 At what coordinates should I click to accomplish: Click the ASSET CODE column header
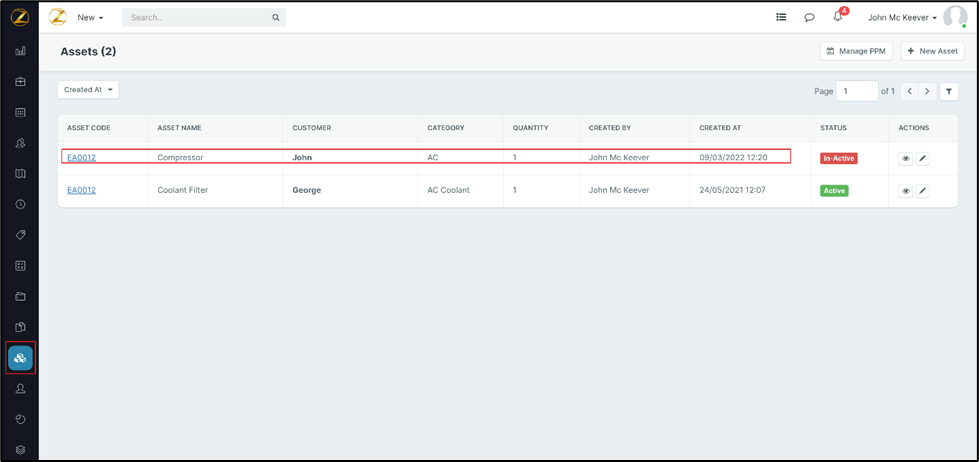pyautogui.click(x=89, y=128)
